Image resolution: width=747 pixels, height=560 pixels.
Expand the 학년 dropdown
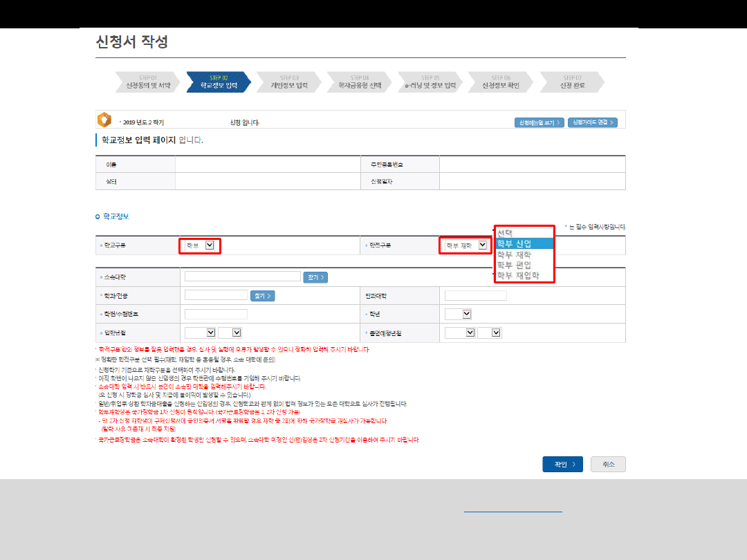[x=459, y=314]
